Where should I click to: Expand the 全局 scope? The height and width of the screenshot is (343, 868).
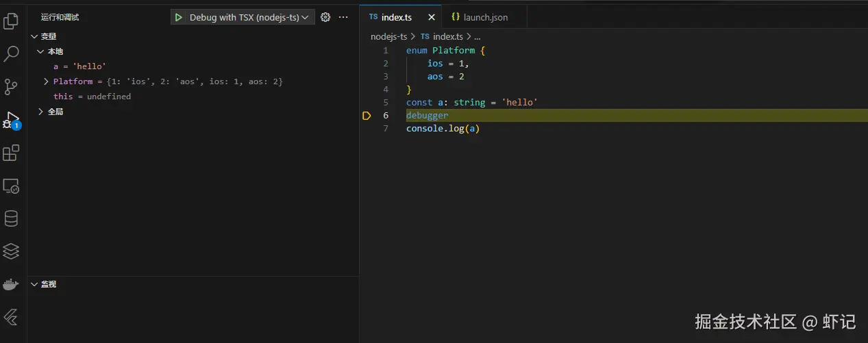coord(40,112)
